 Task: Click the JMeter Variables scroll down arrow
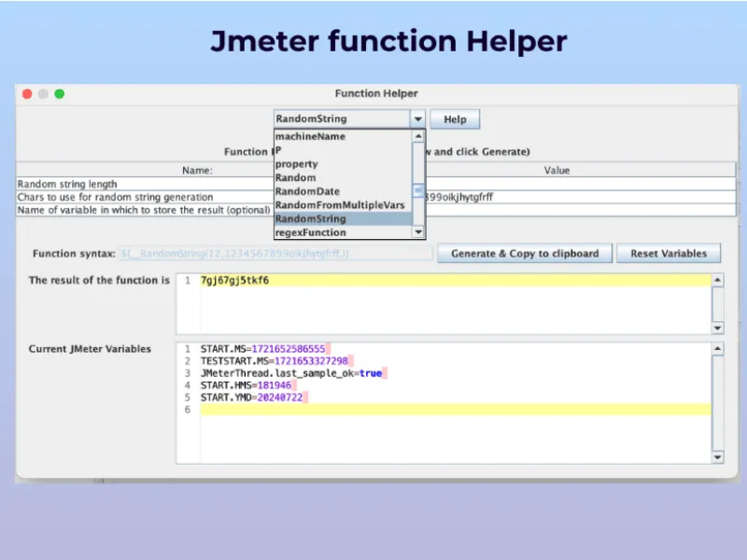pyautogui.click(x=717, y=457)
